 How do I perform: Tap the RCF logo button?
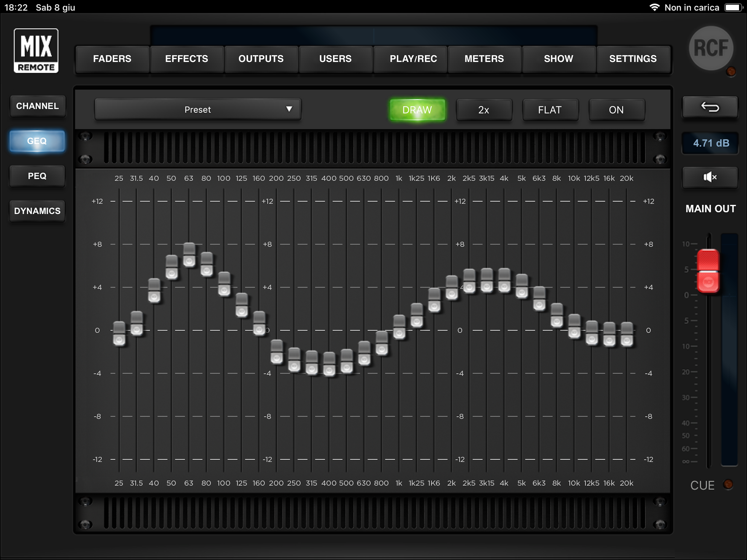(x=711, y=48)
